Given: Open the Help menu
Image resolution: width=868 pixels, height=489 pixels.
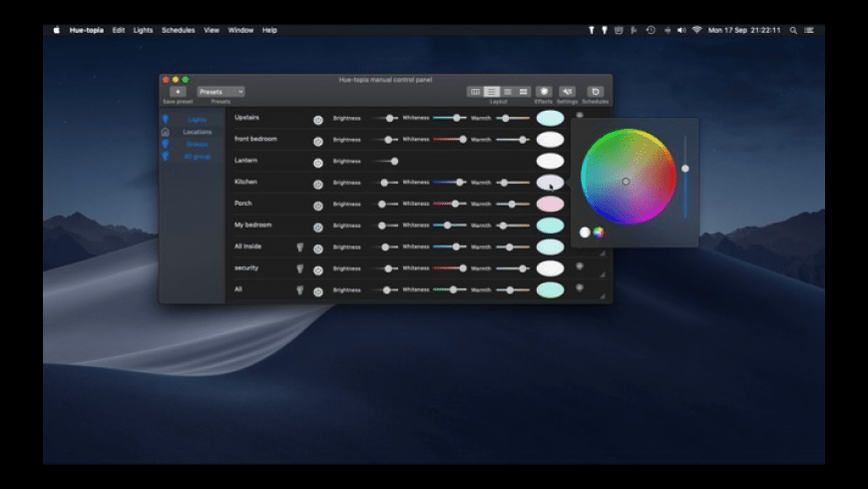Looking at the screenshot, I should [x=269, y=31].
